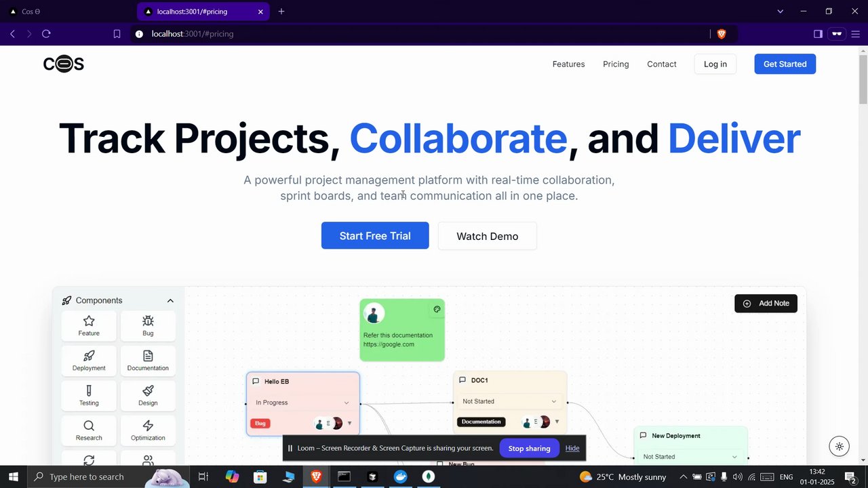Image resolution: width=868 pixels, height=488 pixels.
Task: Click the Cos logo in header
Action: pos(64,64)
